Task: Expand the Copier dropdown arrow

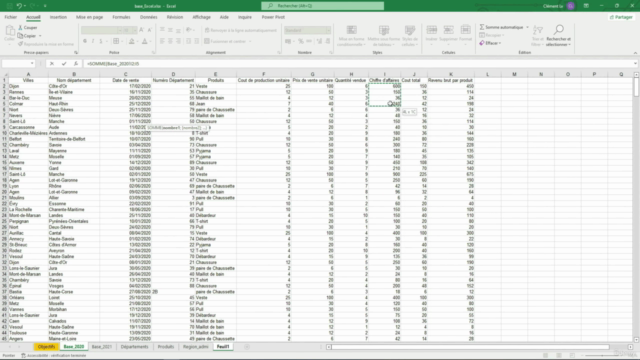Action: click(x=40, y=36)
